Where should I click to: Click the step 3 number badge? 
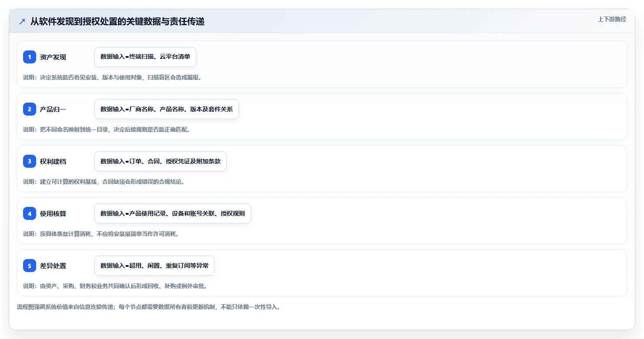point(30,161)
